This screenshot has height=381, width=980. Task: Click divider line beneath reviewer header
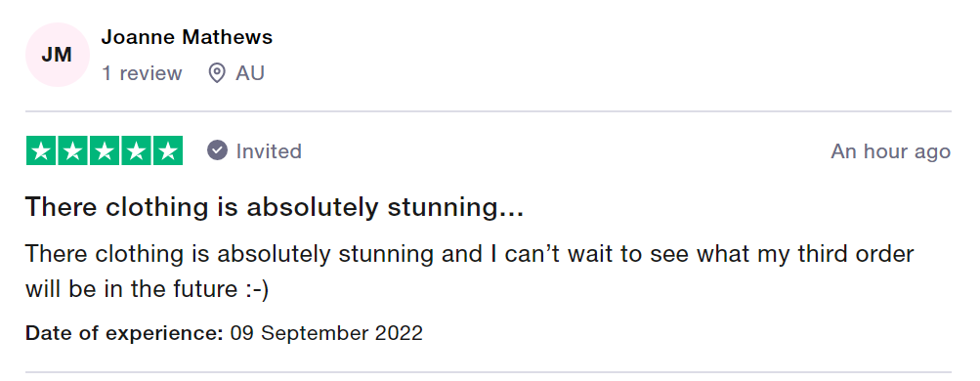[x=489, y=111]
